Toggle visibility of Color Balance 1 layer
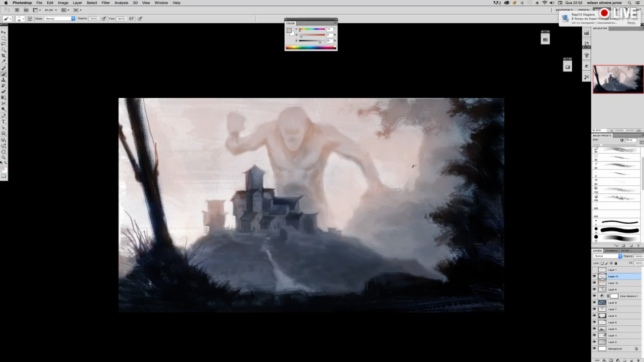 coord(594,296)
